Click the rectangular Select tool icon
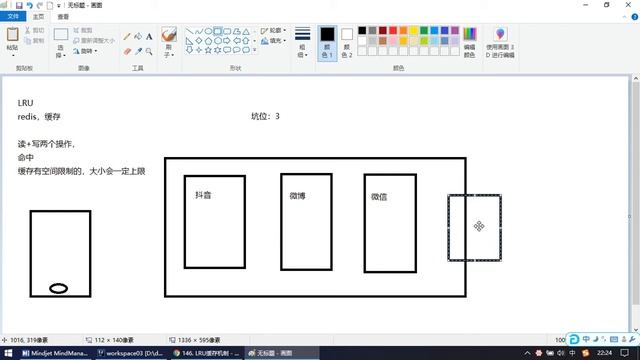The image size is (640, 360). [x=61, y=35]
